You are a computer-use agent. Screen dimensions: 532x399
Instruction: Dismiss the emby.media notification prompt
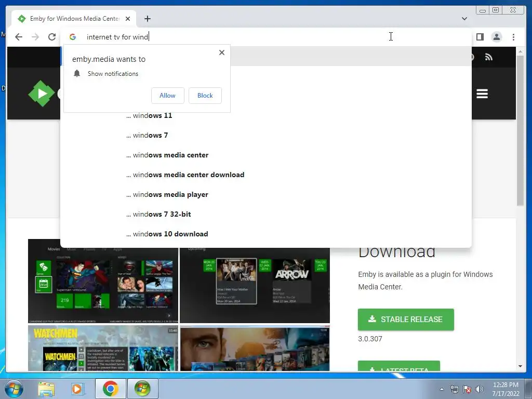click(221, 52)
